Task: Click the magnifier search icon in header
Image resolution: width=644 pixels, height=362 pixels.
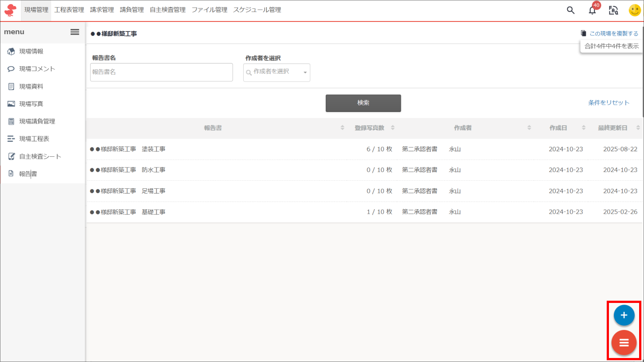Action: pos(571,10)
